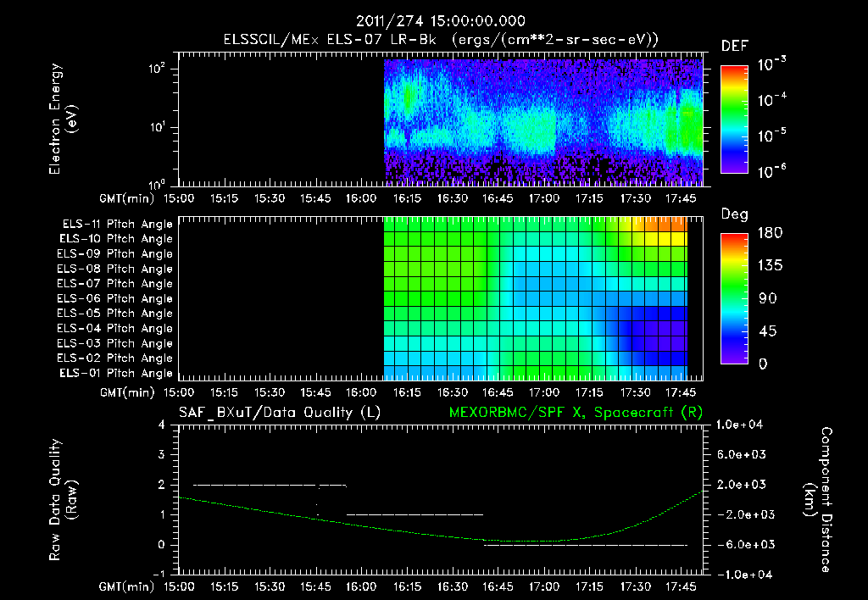Click the data quality segment at value 0
The height and width of the screenshot is (600, 868).
pos(586,545)
